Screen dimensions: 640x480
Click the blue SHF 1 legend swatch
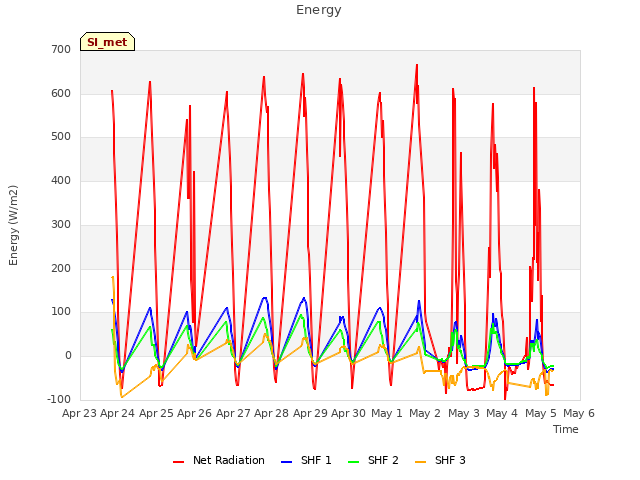pos(287,462)
